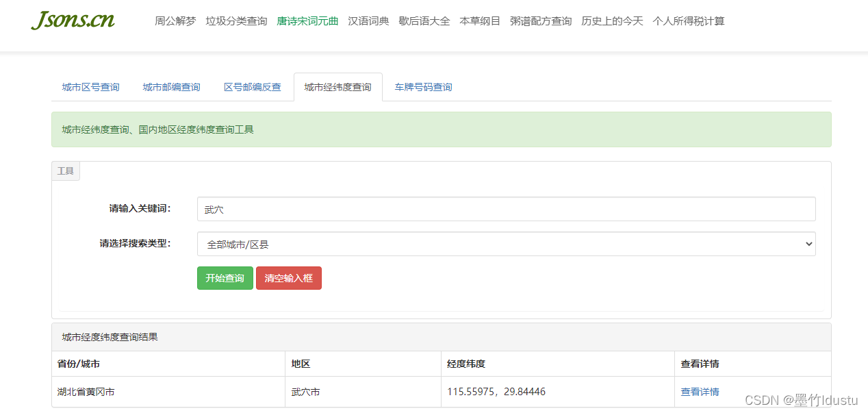Switch to the 城市区号查询 tab
Image resolution: width=868 pixels, height=413 pixels.
tap(90, 87)
